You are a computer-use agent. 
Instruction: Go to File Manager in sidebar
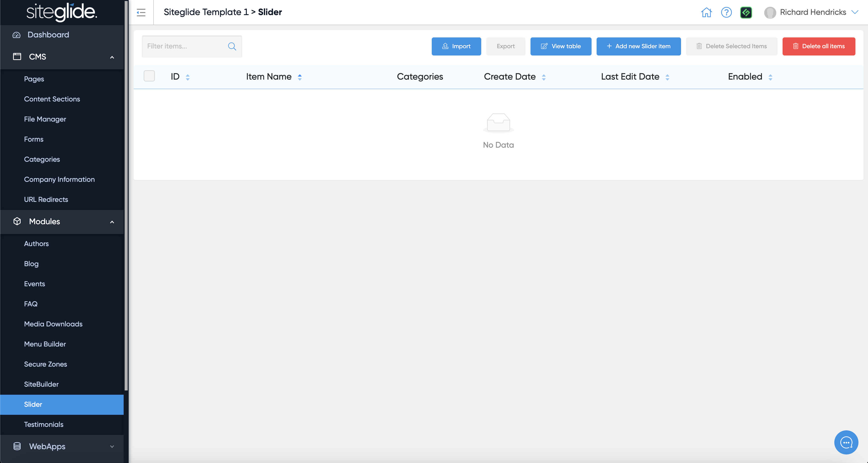(x=45, y=119)
